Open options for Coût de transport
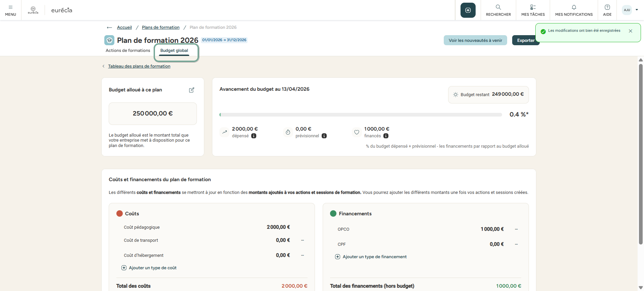The width and height of the screenshot is (644, 291). pos(303,240)
